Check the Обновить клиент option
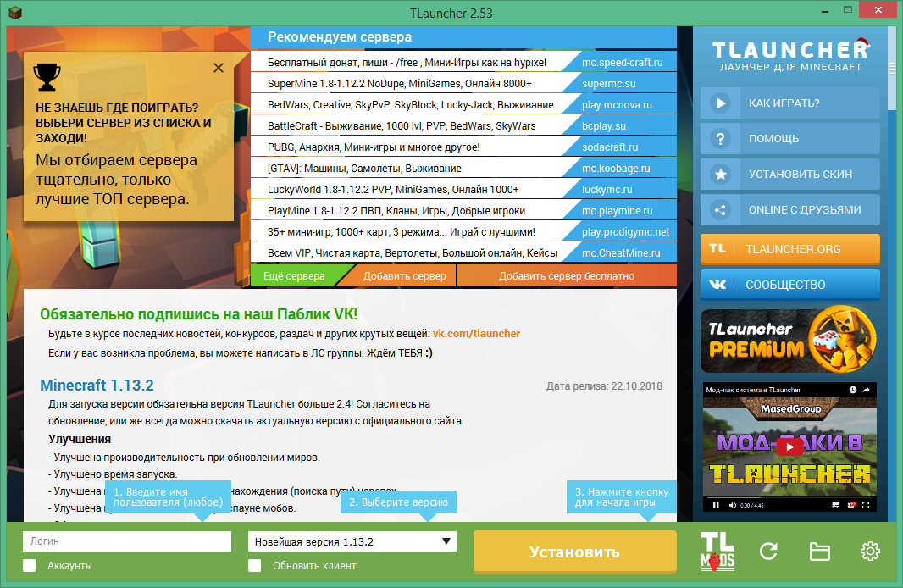The width and height of the screenshot is (903, 588). (254, 565)
